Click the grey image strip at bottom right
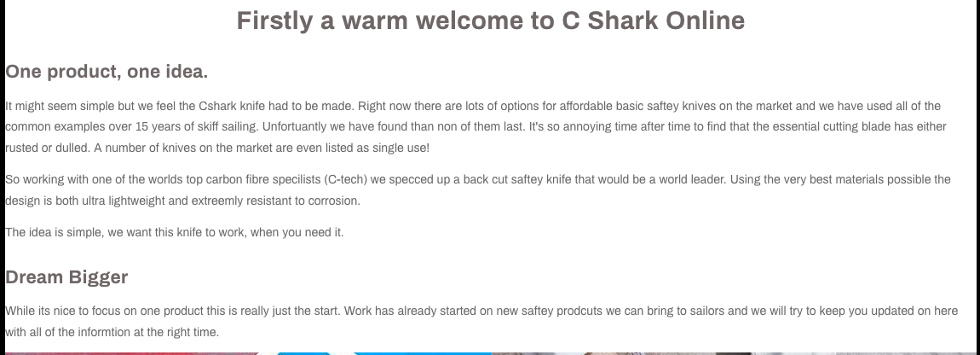The width and height of the screenshot is (980, 355). click(733, 352)
